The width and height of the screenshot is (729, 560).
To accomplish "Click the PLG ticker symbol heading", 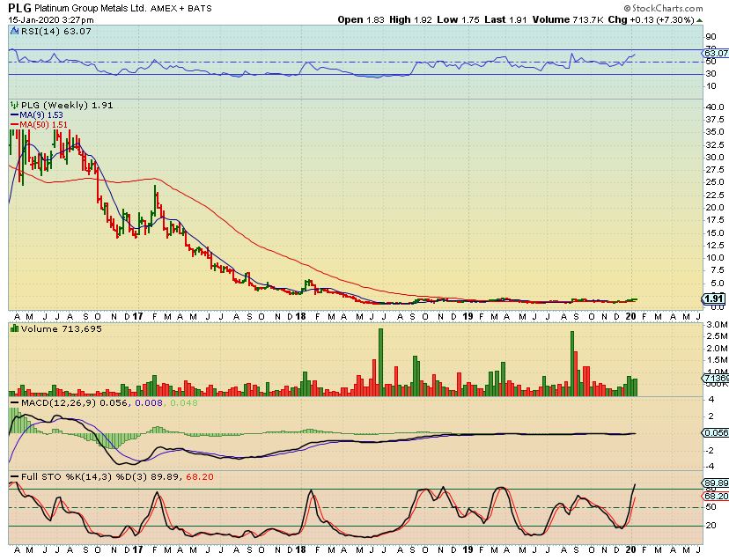I will (x=19, y=8).
